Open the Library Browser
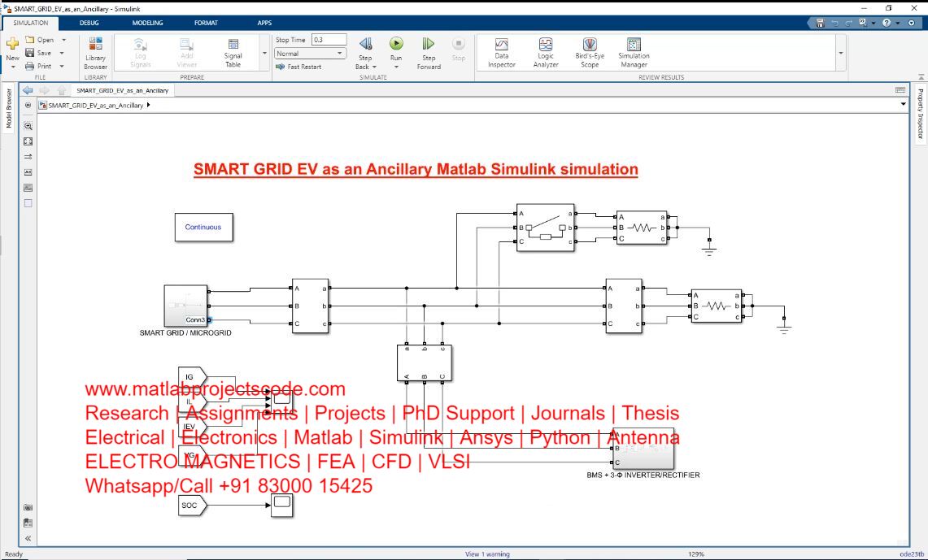The height and width of the screenshot is (560, 928). [x=95, y=53]
